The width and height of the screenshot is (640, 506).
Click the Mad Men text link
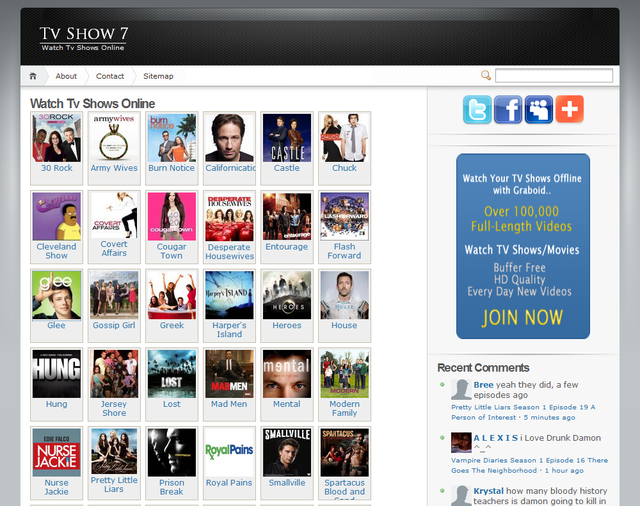(x=229, y=404)
